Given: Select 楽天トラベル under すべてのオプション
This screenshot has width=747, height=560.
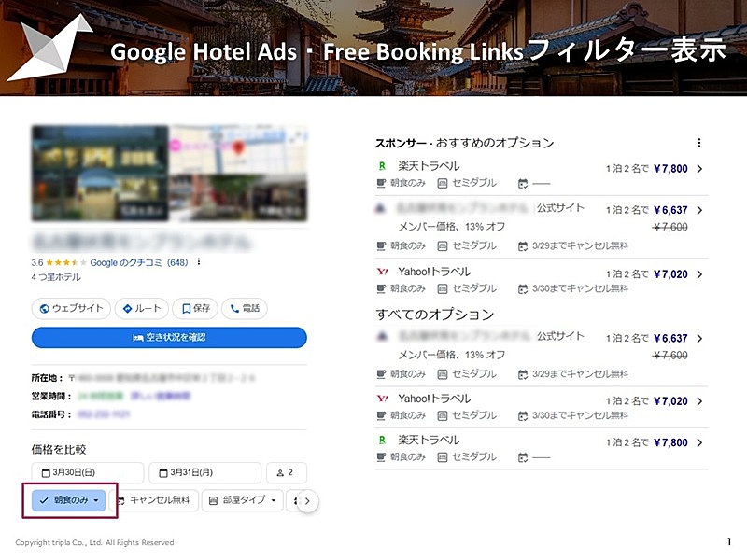Looking at the screenshot, I should pyautogui.click(x=429, y=440).
